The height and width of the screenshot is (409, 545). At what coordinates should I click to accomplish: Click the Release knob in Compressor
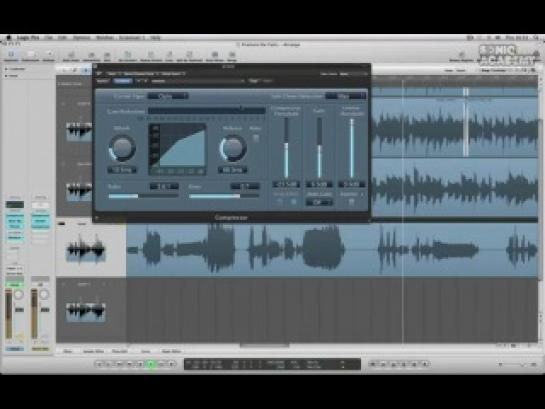[233, 148]
